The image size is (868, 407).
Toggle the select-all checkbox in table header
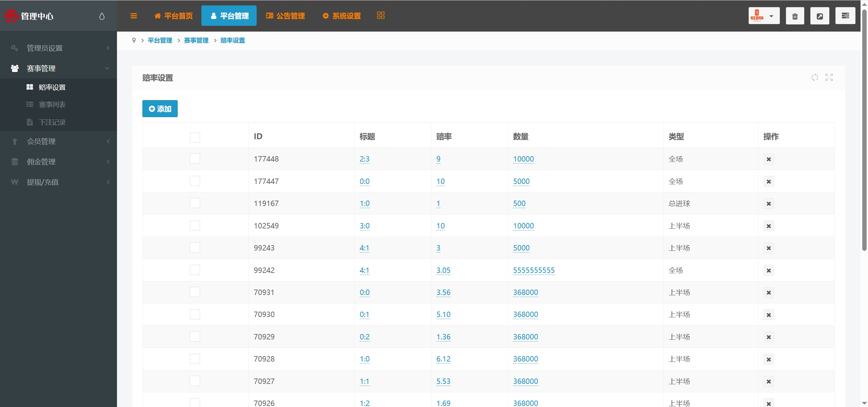point(195,137)
